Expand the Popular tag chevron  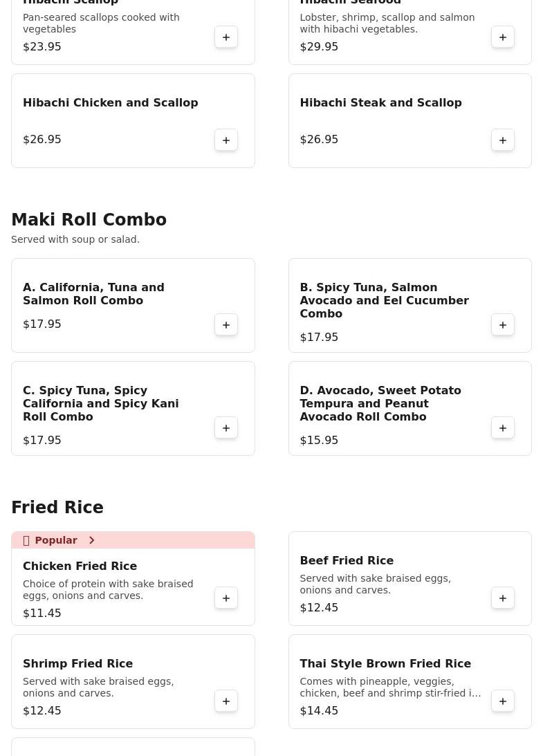[91, 540]
